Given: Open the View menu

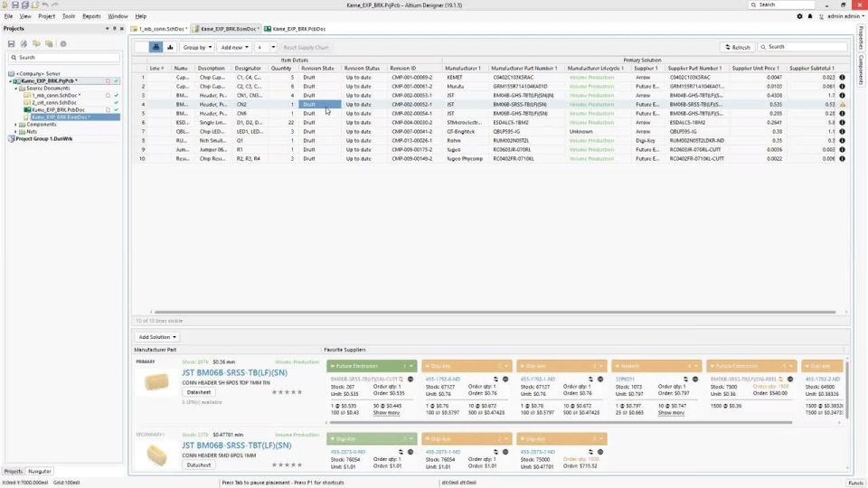Looking at the screenshot, I should click(x=25, y=16).
